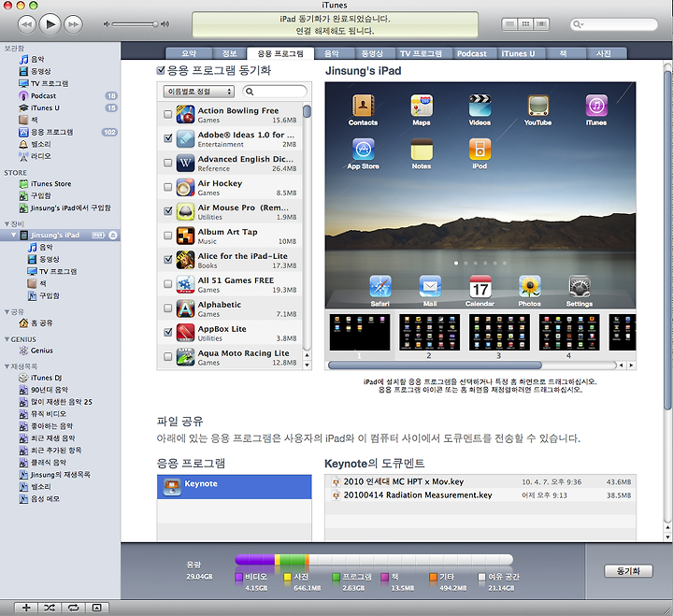Click Settings icon in iPad dock

(580, 287)
